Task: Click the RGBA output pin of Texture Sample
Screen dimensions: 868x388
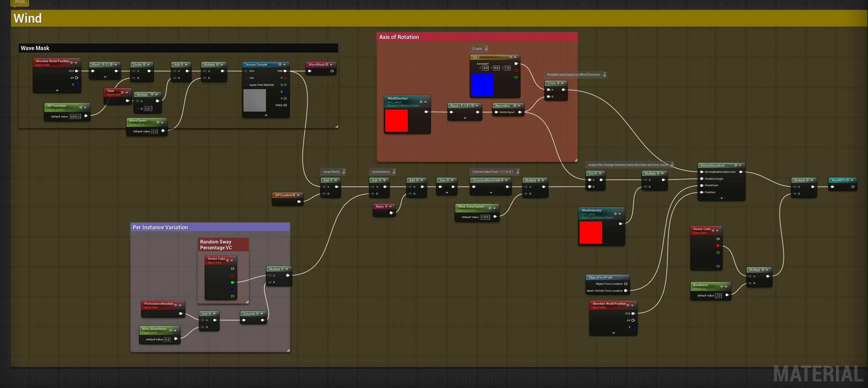Action: point(285,105)
